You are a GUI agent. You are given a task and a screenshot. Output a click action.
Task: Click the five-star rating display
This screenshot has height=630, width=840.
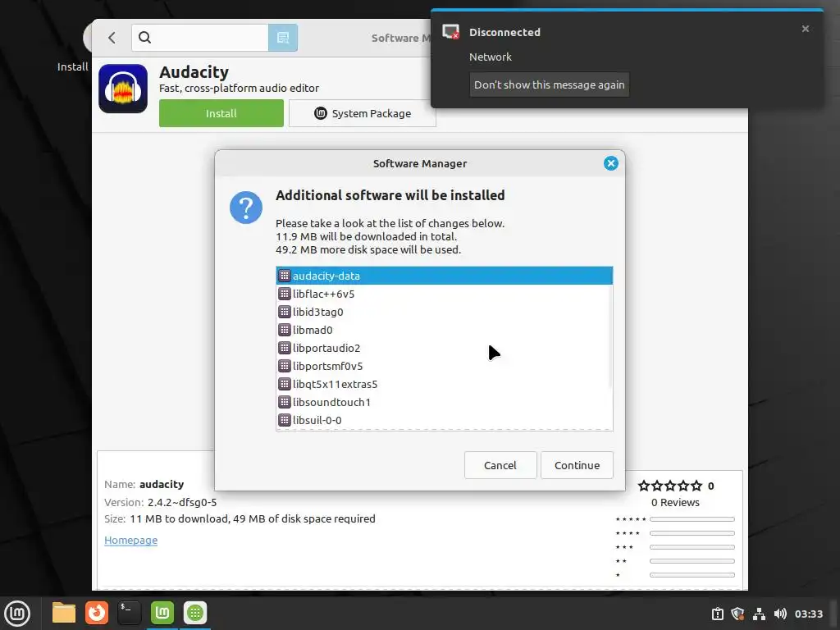tap(669, 486)
